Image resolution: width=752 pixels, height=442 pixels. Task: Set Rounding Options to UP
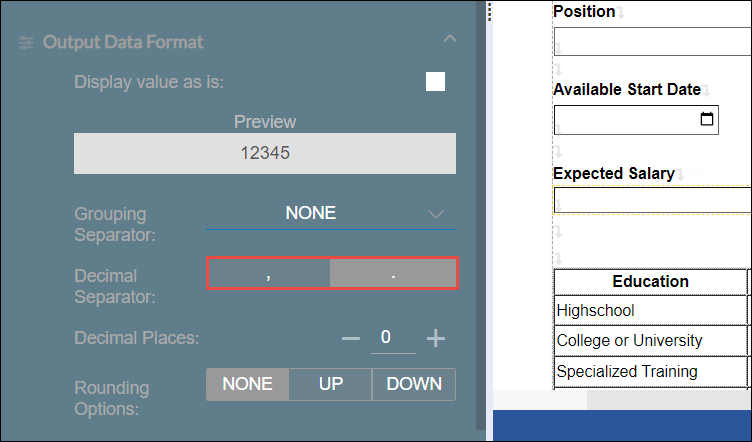[330, 385]
